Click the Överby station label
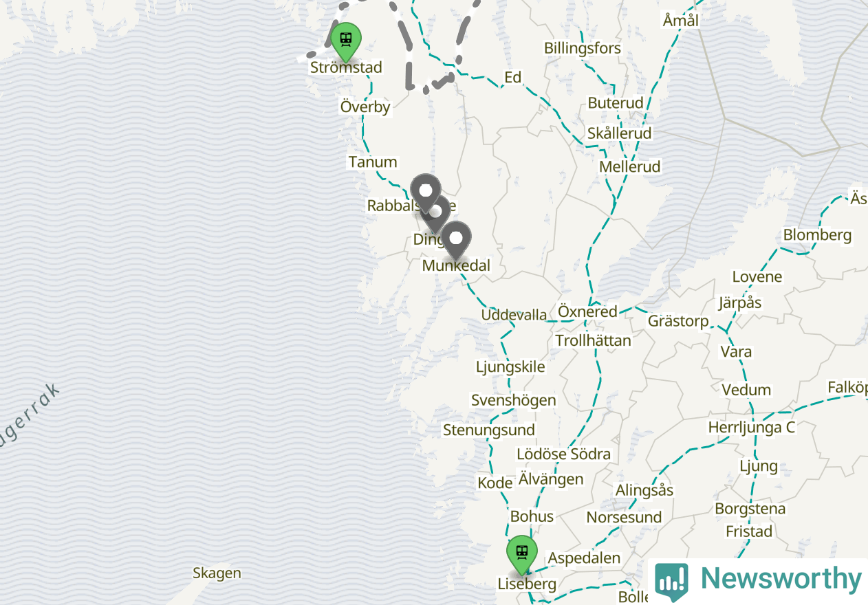Viewport: 868px width, 605px height. point(365,107)
